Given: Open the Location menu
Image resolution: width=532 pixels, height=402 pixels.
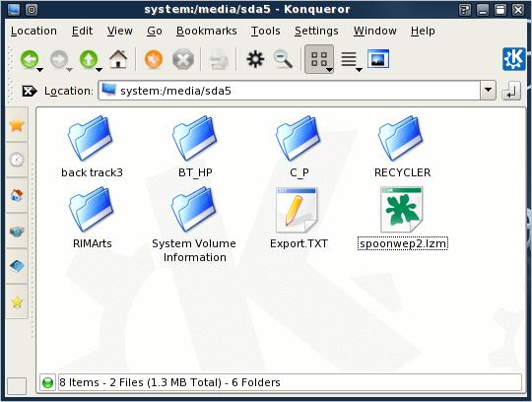Looking at the screenshot, I should pos(33,31).
